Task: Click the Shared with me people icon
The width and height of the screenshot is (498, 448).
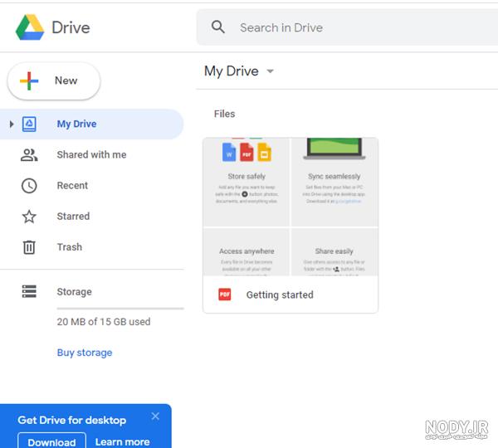Action: point(29,155)
